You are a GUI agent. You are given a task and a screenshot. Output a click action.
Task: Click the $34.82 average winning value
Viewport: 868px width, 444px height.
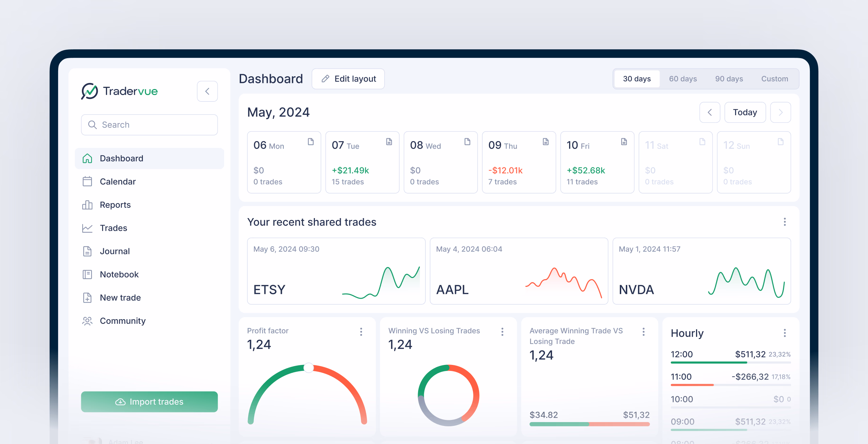tap(544, 415)
